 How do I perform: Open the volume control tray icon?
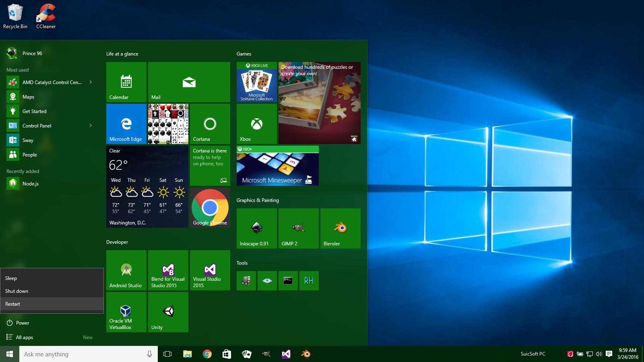pyautogui.click(x=599, y=354)
